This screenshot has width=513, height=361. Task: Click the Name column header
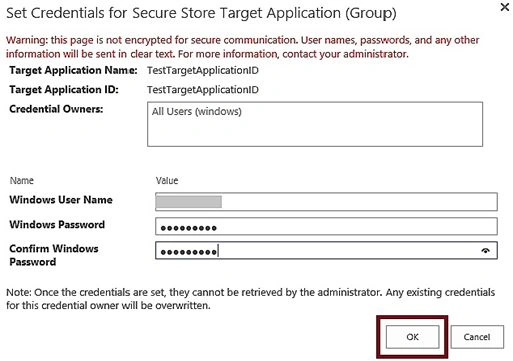click(22, 181)
